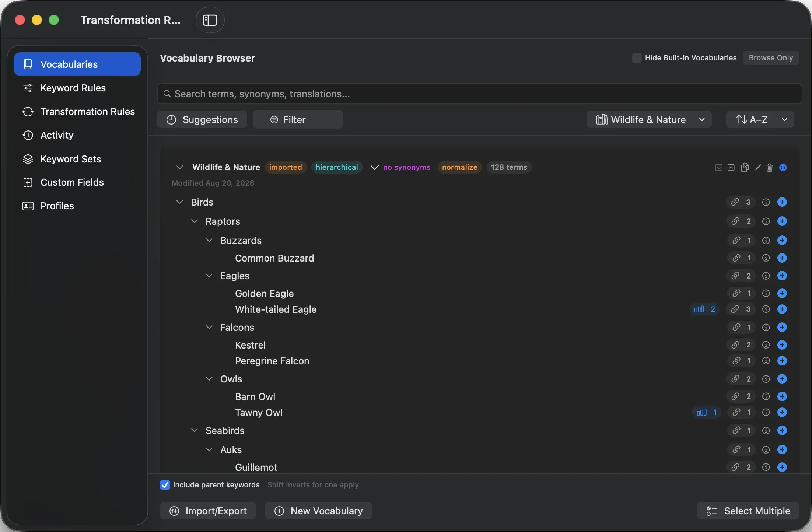The width and height of the screenshot is (812, 532).
Task: Open the link count for Barn Owl
Action: click(741, 396)
